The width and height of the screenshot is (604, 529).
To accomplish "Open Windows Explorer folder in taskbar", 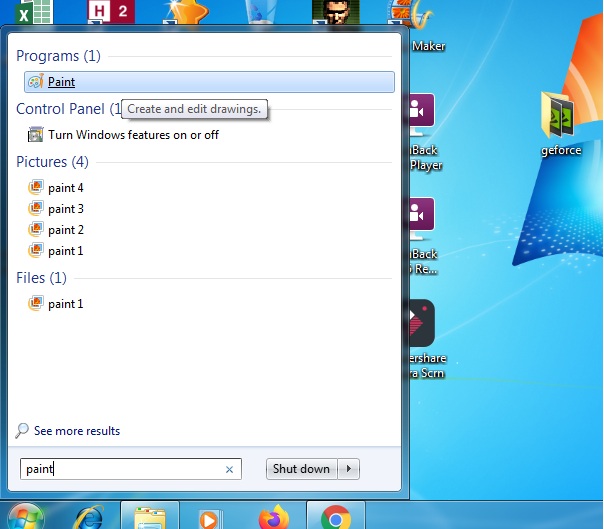I will 150,517.
